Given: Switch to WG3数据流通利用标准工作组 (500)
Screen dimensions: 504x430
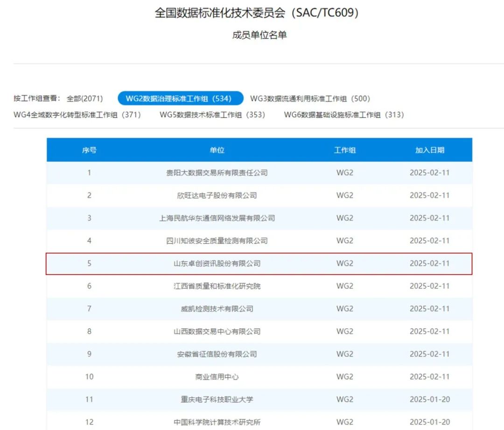Looking at the screenshot, I should click(310, 99).
